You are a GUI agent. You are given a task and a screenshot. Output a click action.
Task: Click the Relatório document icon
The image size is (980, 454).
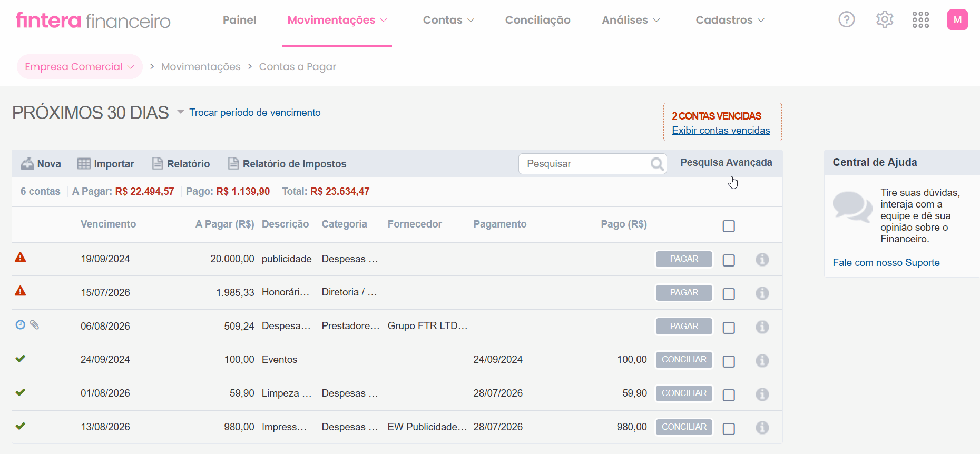(x=158, y=164)
